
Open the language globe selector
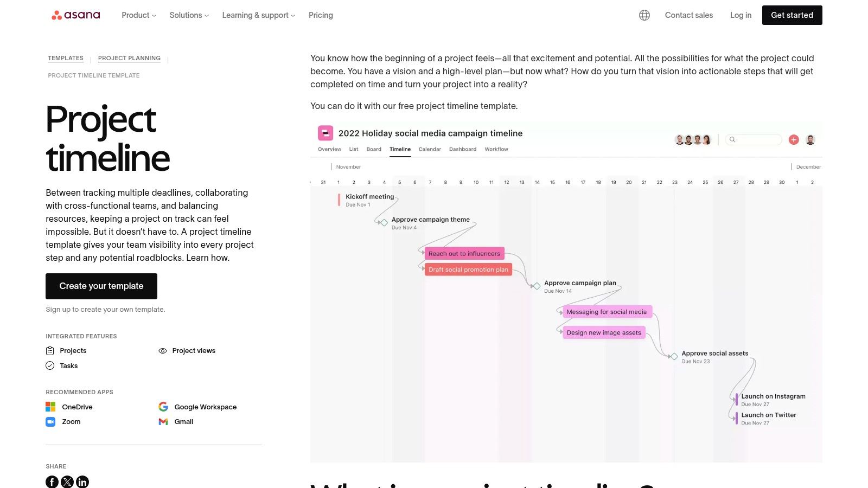point(644,15)
